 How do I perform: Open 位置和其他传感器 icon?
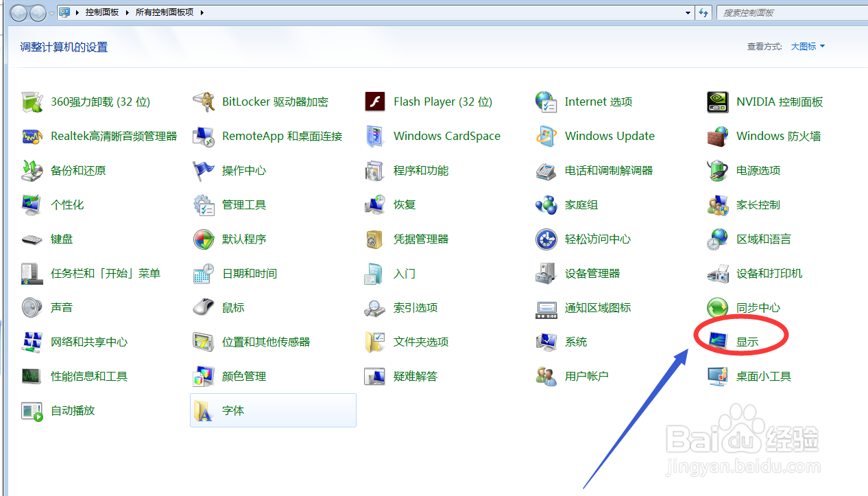[x=204, y=342]
